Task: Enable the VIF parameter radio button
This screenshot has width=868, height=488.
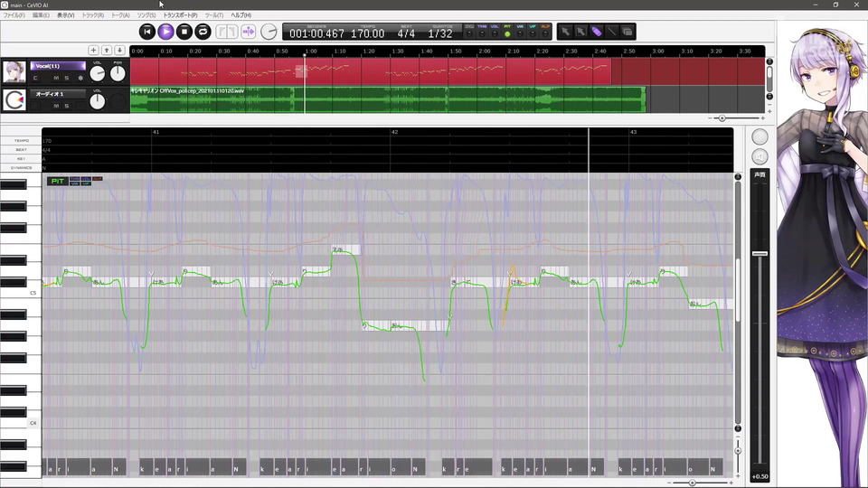Action: [x=533, y=33]
